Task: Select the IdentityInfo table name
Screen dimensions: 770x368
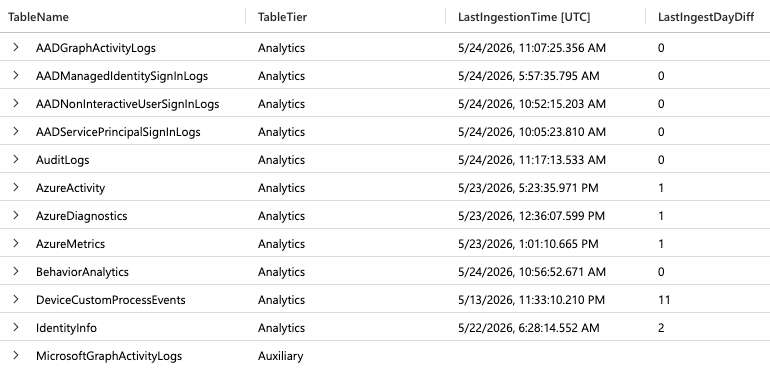Action: (66, 328)
